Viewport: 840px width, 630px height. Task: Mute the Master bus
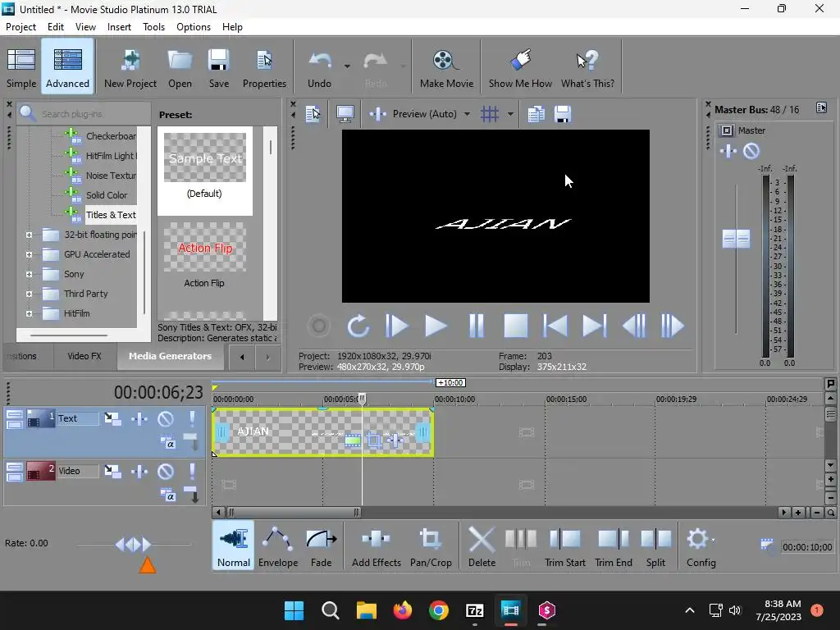click(x=751, y=151)
